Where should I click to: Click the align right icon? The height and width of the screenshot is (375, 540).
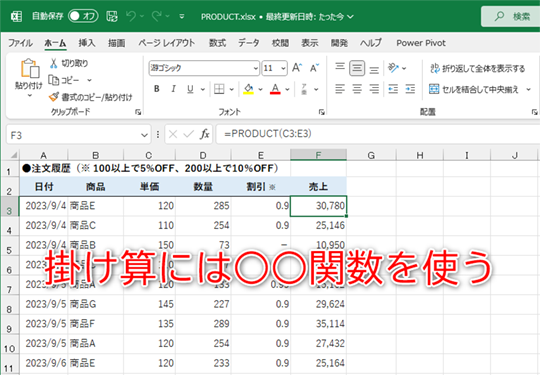pos(374,89)
